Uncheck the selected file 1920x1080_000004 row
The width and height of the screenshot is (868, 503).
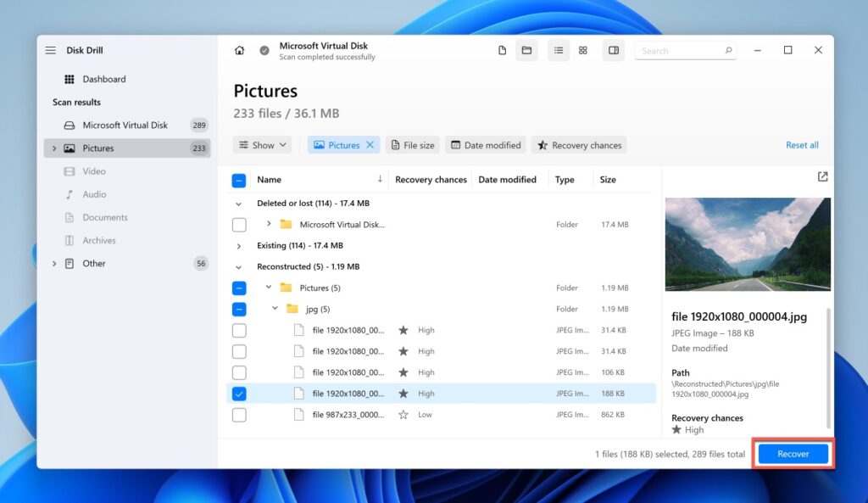click(x=238, y=393)
